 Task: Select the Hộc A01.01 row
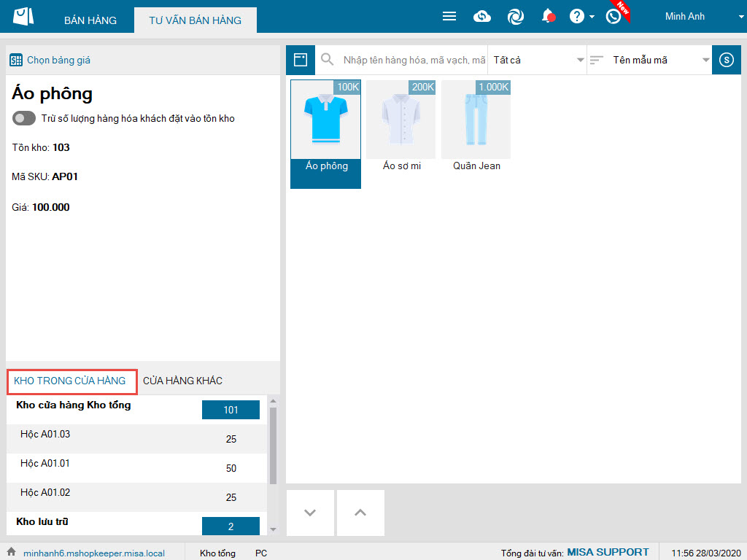point(136,467)
